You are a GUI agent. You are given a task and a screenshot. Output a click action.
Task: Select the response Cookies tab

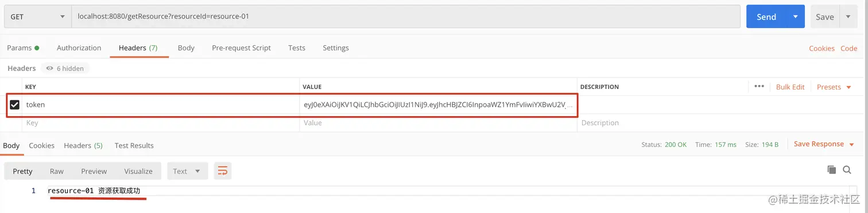(x=42, y=145)
